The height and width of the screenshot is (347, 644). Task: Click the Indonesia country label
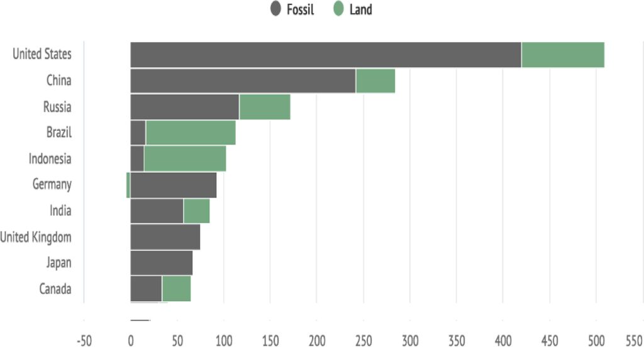tap(50, 158)
